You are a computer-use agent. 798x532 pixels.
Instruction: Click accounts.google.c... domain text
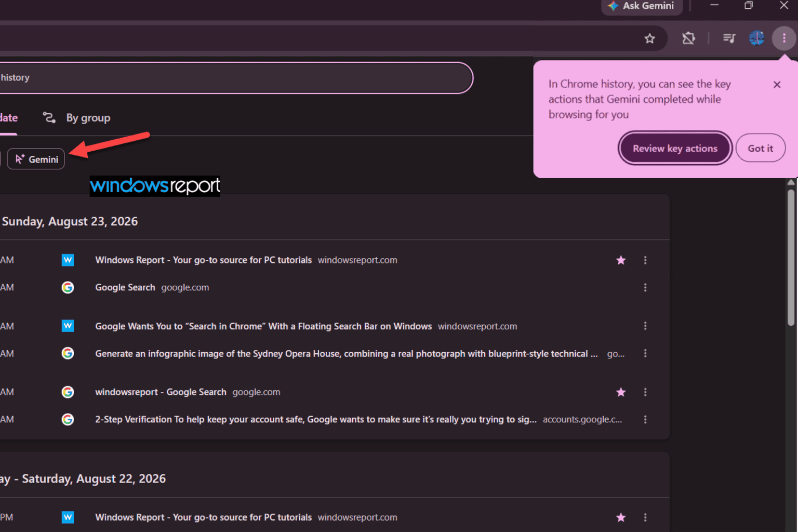(x=582, y=419)
